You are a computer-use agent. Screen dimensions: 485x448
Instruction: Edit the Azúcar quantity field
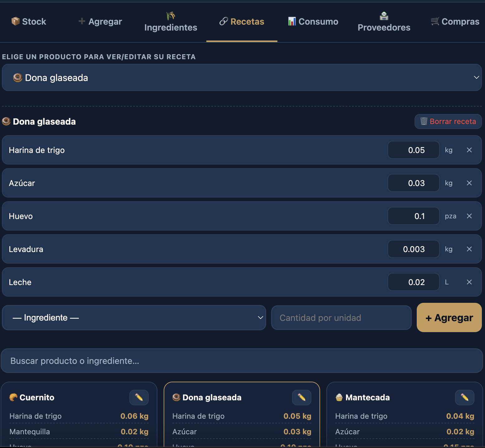pyautogui.click(x=414, y=183)
